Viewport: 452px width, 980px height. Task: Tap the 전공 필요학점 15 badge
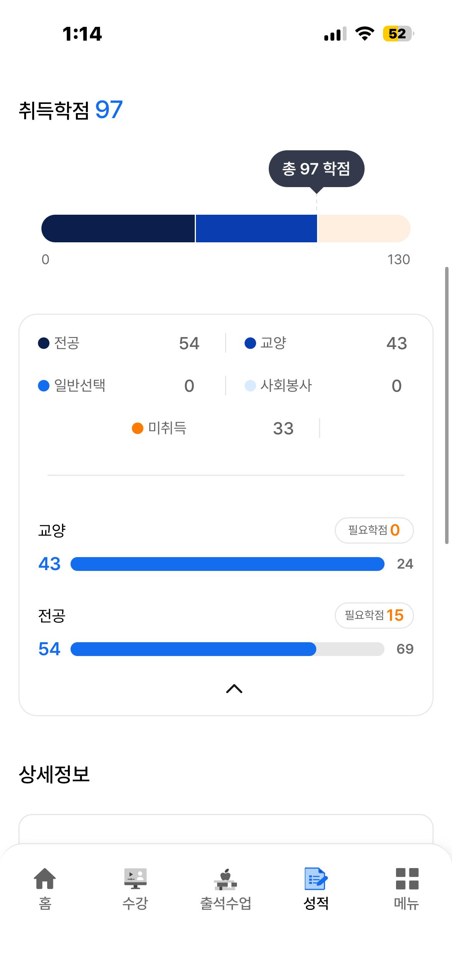tap(374, 615)
